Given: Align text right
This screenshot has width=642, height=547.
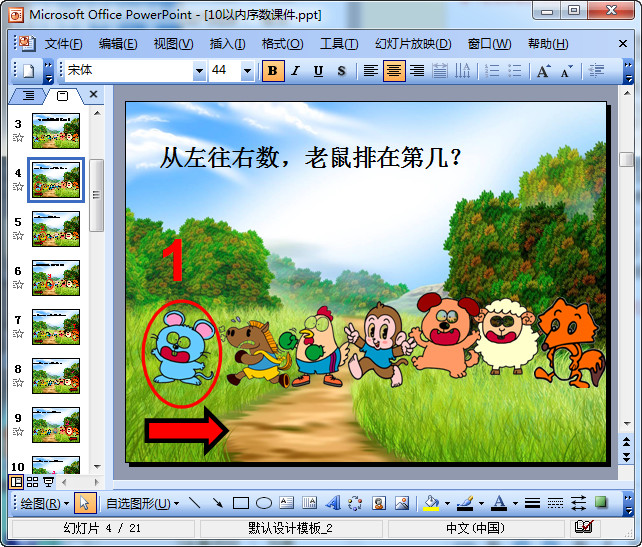Looking at the screenshot, I should point(417,71).
